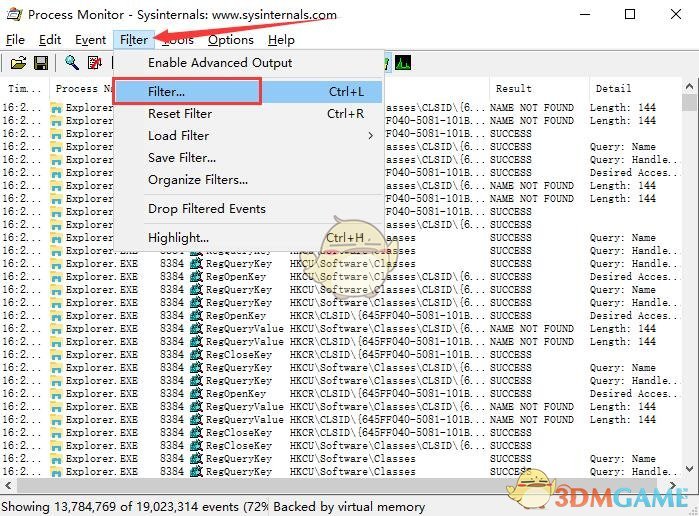
Task: Open Organize Filters... entry
Action: [249, 180]
